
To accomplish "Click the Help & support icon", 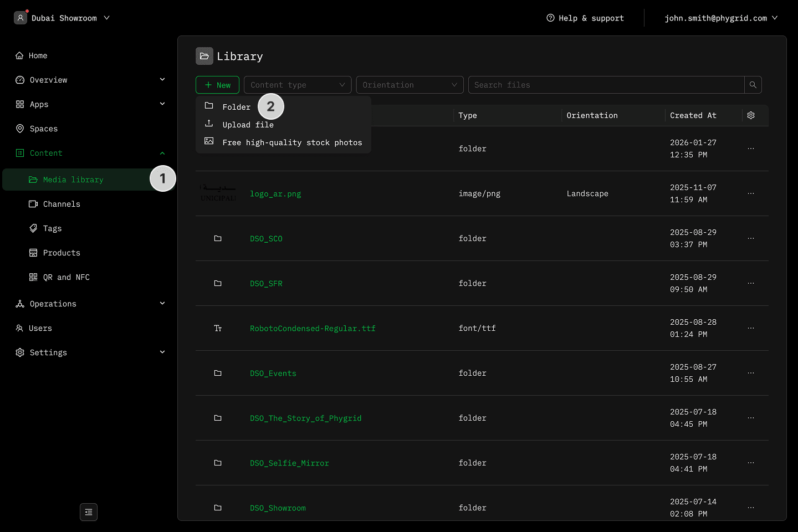I will click(x=550, y=18).
